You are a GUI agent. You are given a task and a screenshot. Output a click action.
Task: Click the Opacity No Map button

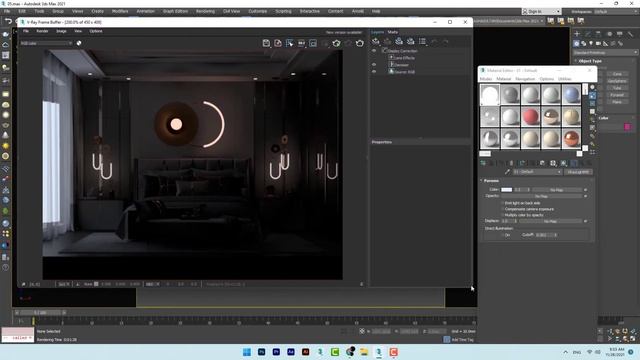[x=542, y=196]
